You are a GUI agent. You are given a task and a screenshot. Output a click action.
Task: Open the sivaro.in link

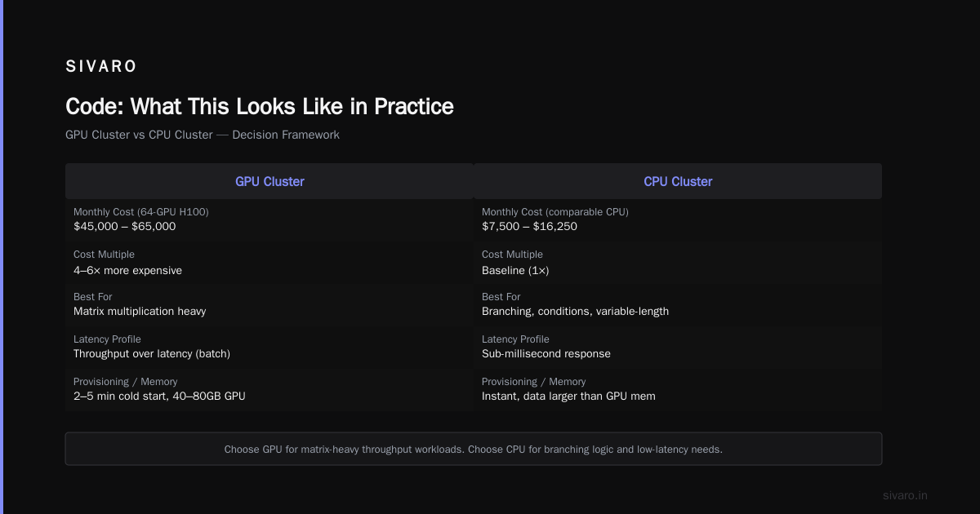[x=905, y=495]
